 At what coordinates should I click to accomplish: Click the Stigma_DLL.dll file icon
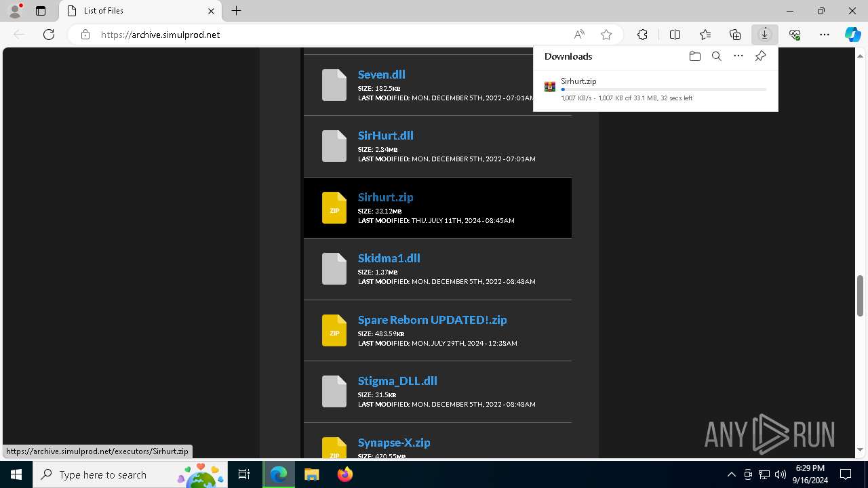[334, 391]
